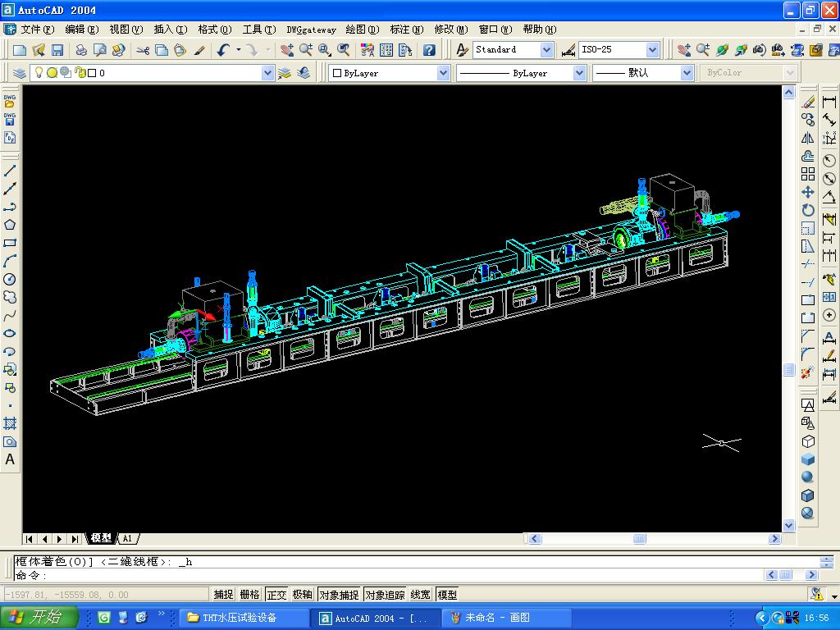Click the vertical scrollbar up arrow
840x630 pixels.
pyautogui.click(x=788, y=92)
